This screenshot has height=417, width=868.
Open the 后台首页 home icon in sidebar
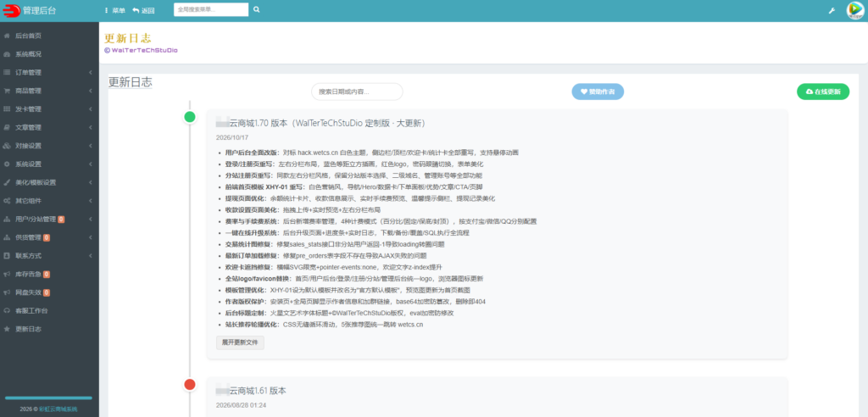[7, 36]
